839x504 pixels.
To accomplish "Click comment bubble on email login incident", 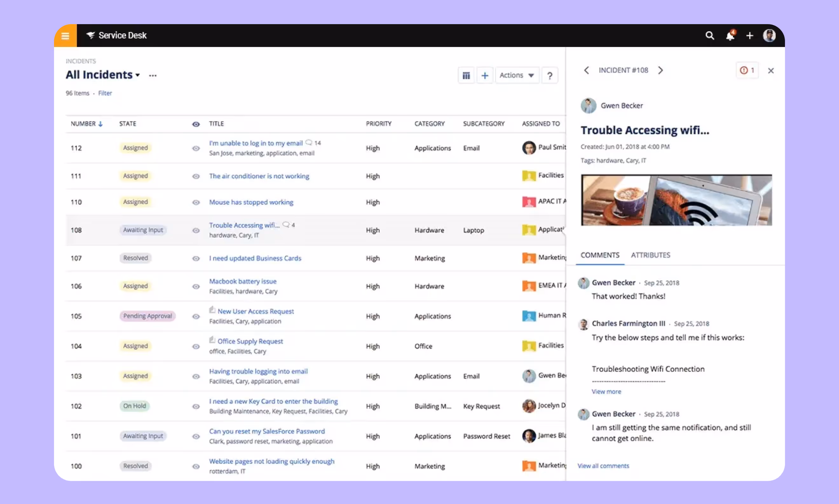I will (309, 143).
